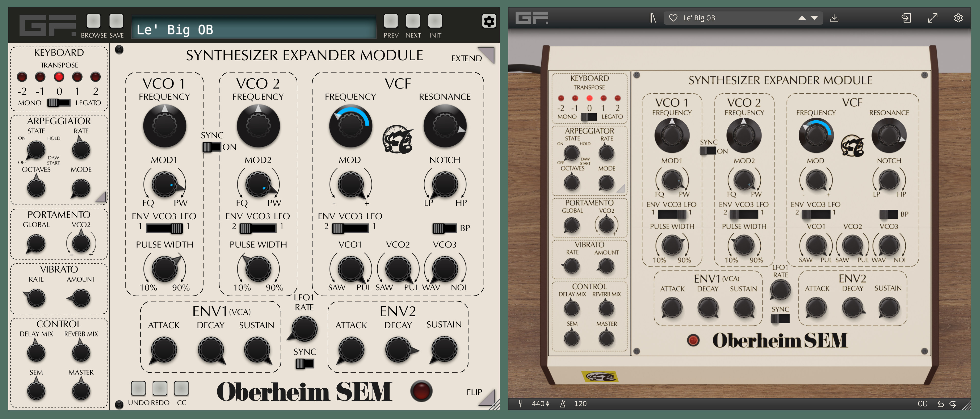Screen dimensions: 980x419
Task: Click the NEXT preset button
Action: (x=413, y=21)
